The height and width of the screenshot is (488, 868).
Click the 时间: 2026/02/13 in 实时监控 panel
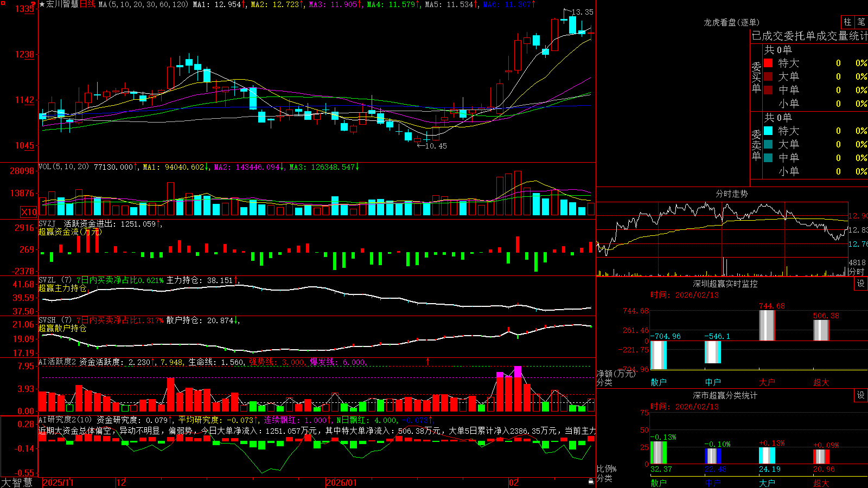pos(684,295)
